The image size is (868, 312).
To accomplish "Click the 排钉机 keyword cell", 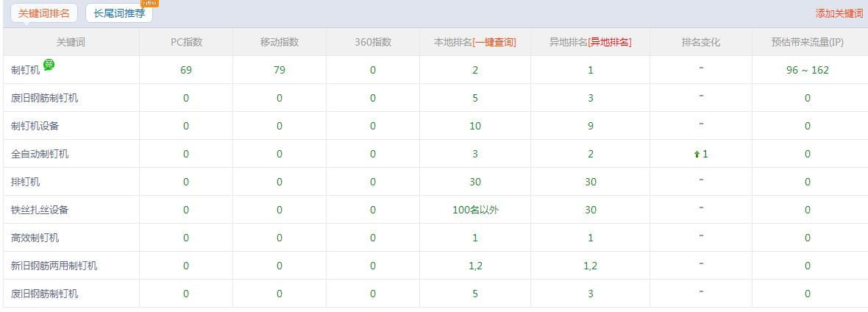I will coord(26,182).
